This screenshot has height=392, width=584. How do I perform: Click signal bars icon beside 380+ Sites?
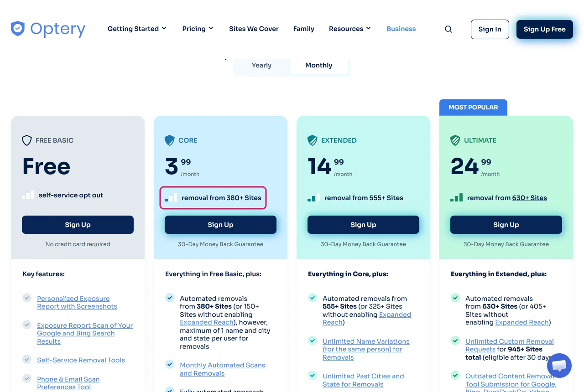point(171,198)
